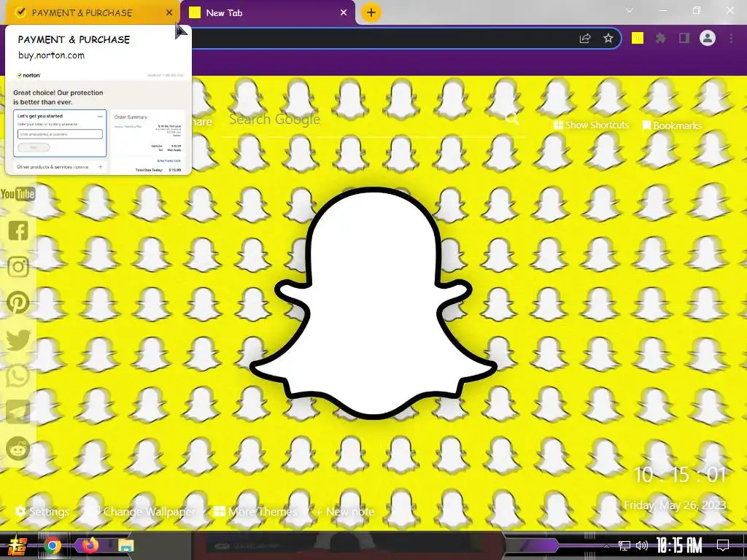Open Bookmarks on new tab page
This screenshot has width=747, height=560.
point(672,125)
